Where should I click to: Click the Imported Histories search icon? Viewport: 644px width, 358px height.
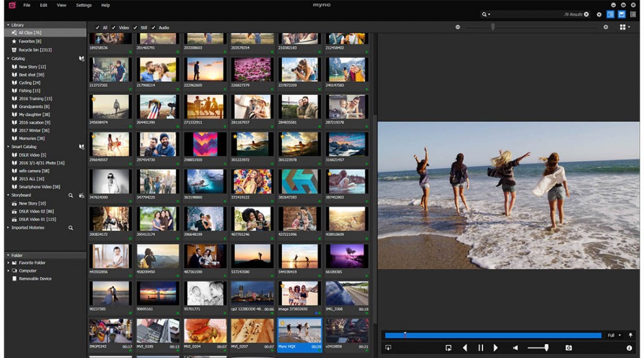(70, 228)
